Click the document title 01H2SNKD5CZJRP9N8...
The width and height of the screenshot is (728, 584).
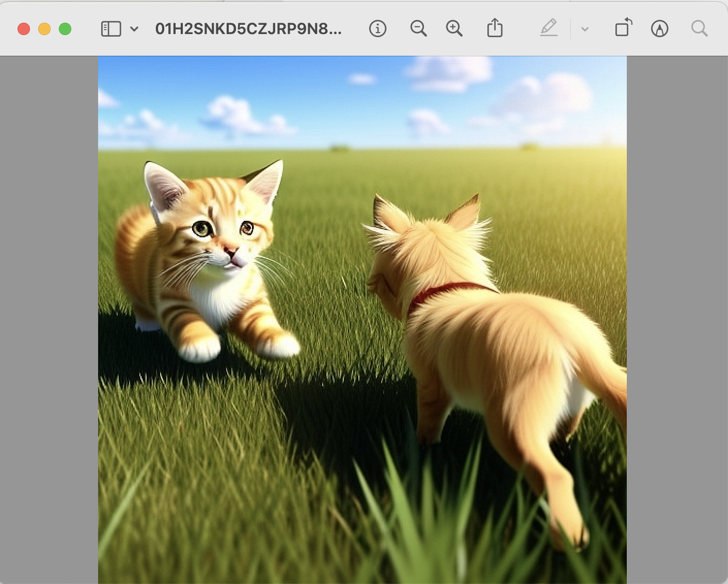[248, 29]
